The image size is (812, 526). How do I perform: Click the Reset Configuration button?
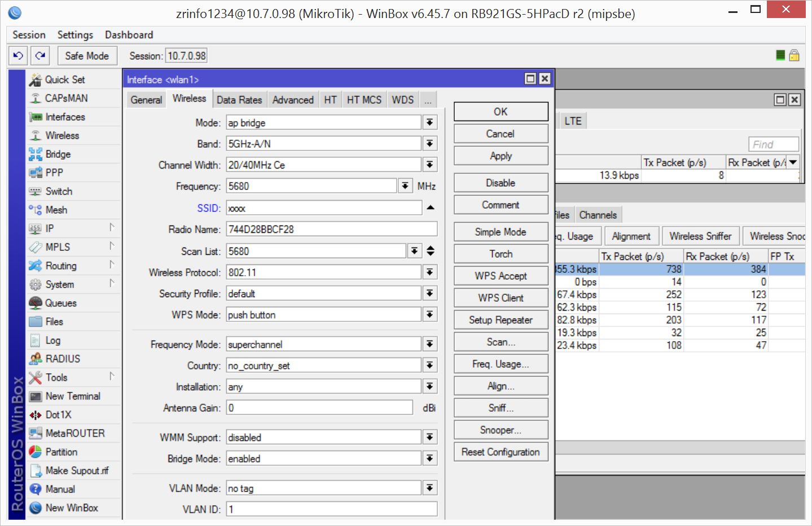[501, 452]
